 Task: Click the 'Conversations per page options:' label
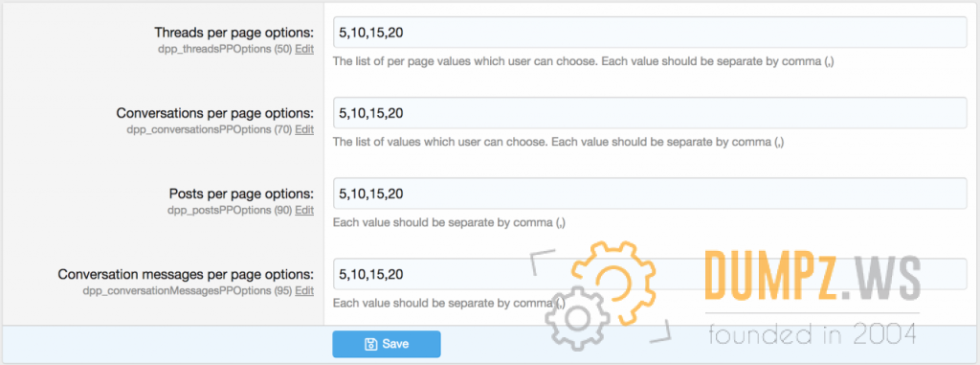215,113
